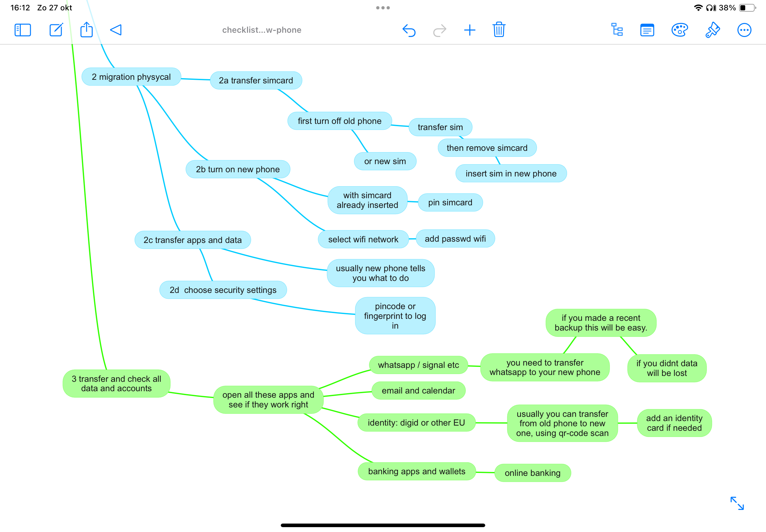Select 'with simcard already inserted' node
The image size is (766, 532).
(367, 200)
